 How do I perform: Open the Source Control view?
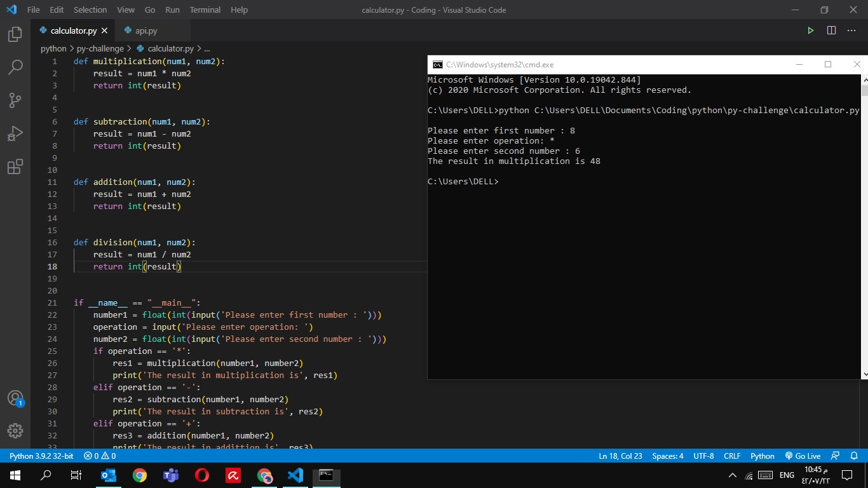(x=15, y=100)
